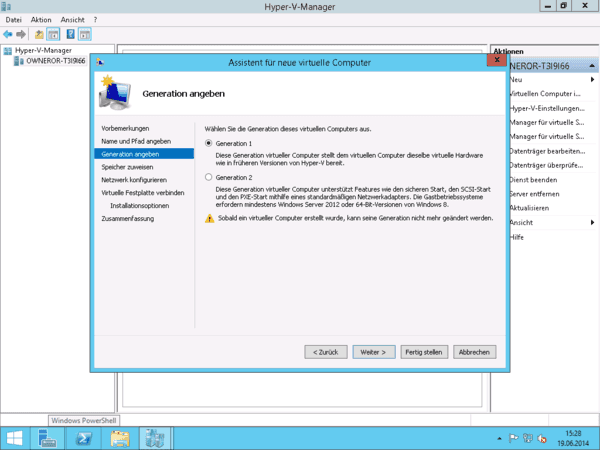Screen dimensions: 600x450
Task: Click the network tray icon
Action: click(x=528, y=439)
